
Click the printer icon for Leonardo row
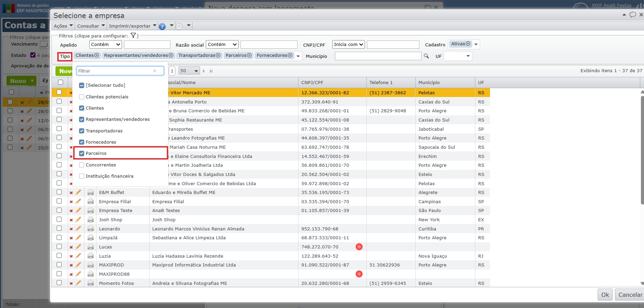91,229
